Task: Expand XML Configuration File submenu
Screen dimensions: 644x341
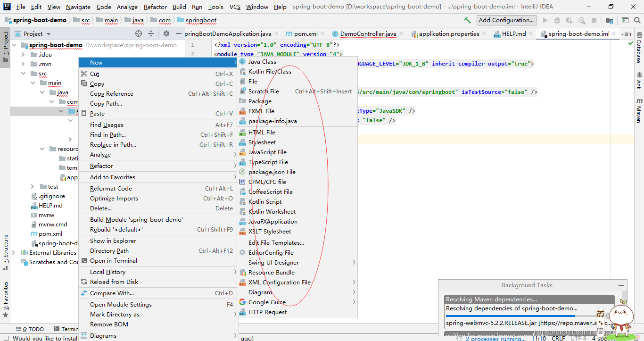Action: pyautogui.click(x=297, y=283)
